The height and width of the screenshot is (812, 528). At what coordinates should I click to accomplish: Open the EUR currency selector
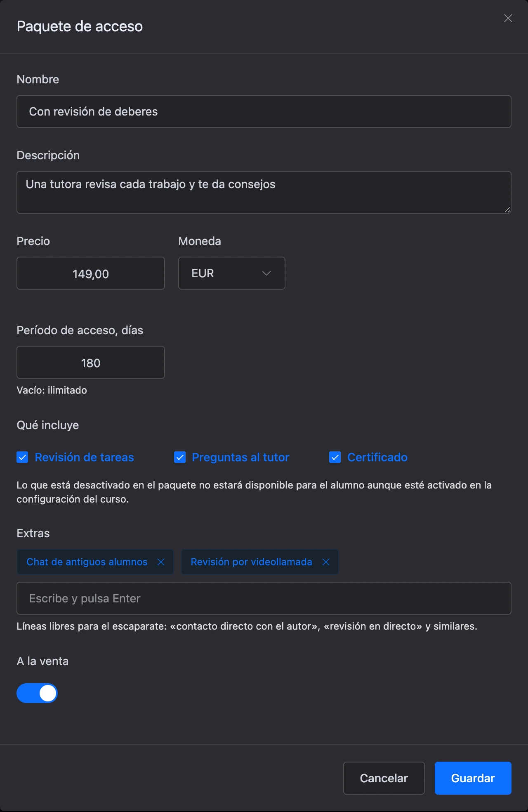(x=232, y=273)
